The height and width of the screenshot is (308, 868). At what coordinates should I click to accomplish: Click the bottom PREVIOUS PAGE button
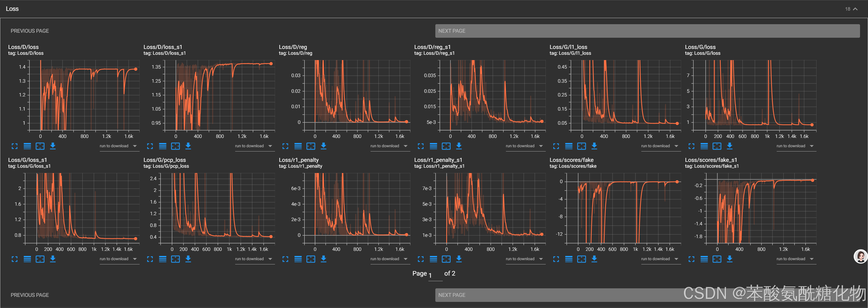coord(30,295)
